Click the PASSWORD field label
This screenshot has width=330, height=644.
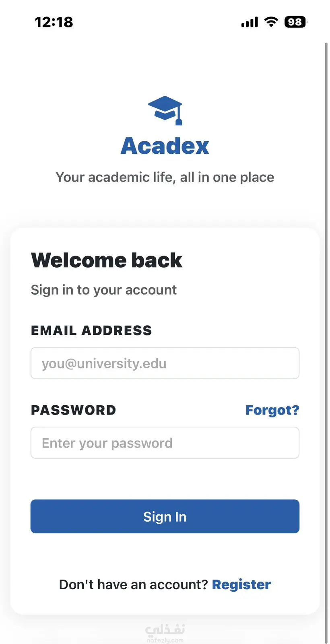tap(74, 410)
